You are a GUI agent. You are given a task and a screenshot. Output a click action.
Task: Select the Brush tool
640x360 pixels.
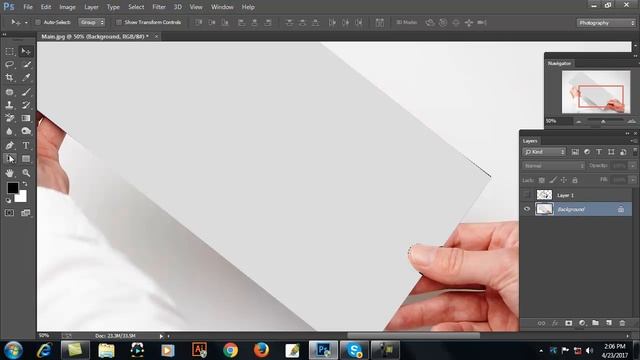(x=26, y=92)
